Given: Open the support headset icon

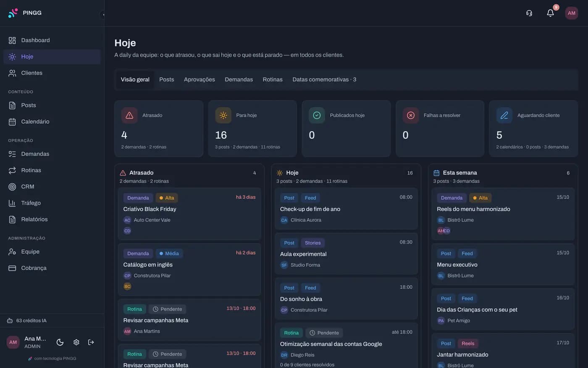Looking at the screenshot, I should click(x=529, y=13).
